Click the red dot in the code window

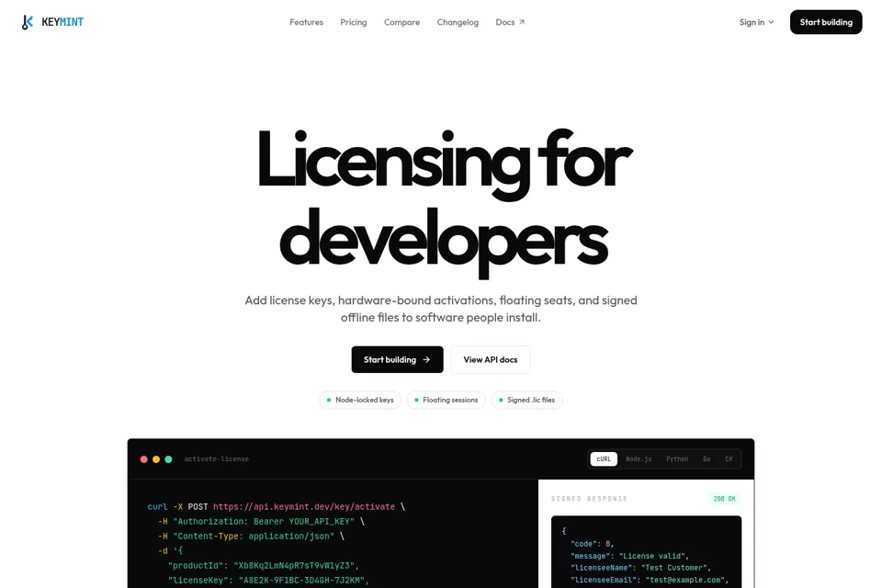coord(144,459)
